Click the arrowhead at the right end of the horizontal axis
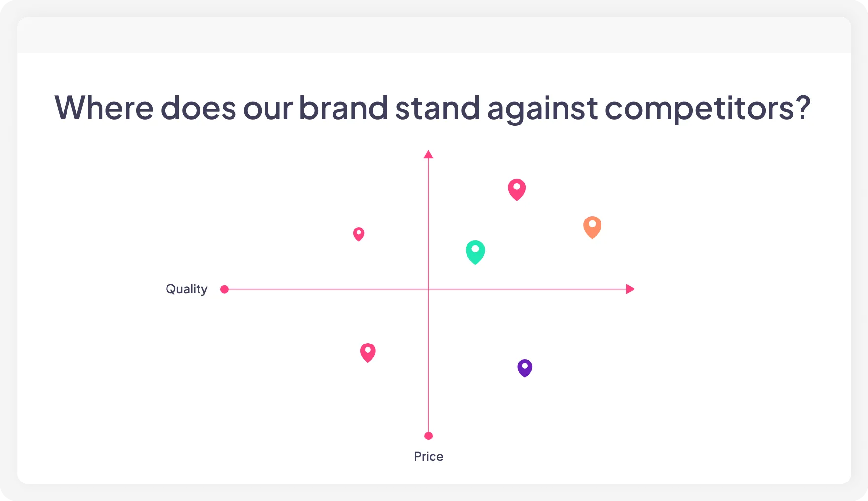This screenshot has width=868, height=501. (x=630, y=289)
